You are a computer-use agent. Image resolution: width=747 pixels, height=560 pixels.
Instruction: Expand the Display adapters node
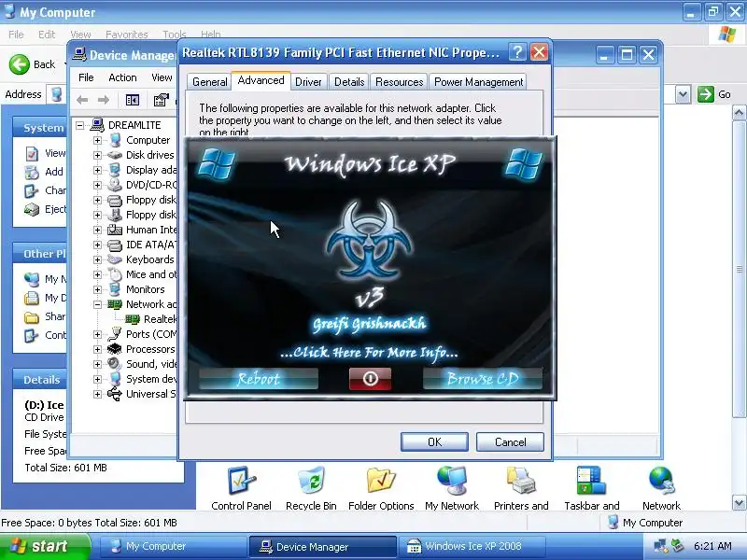97,170
